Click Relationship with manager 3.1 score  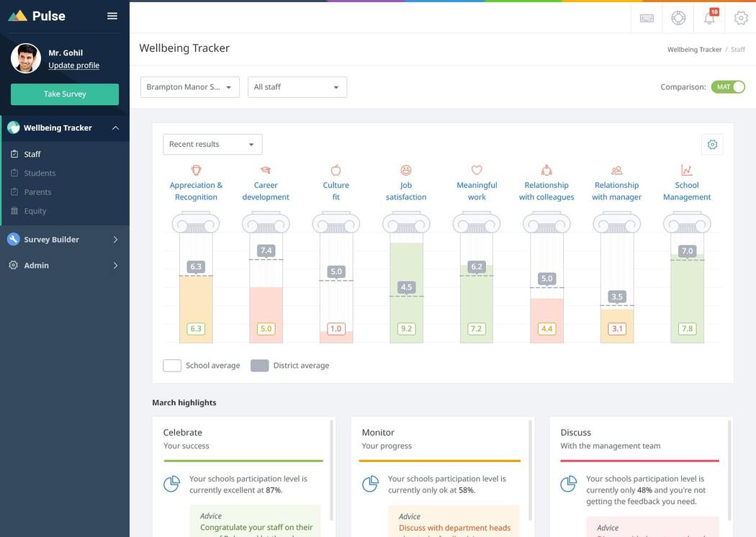(x=617, y=329)
